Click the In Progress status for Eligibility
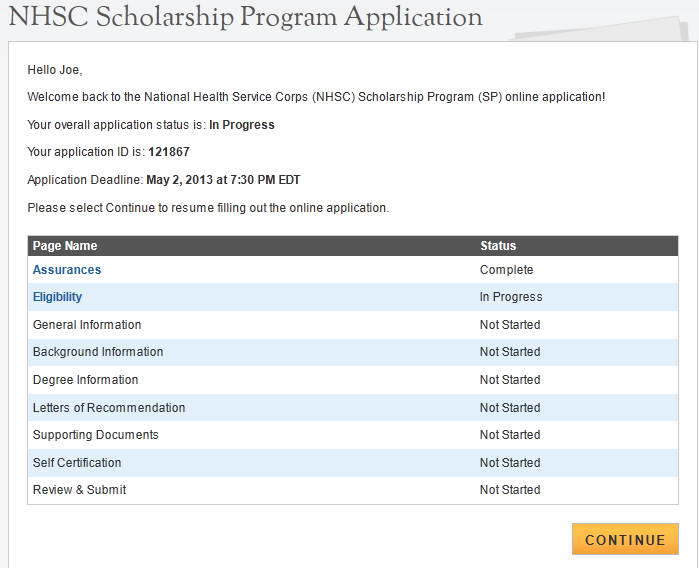This screenshot has height=568, width=699. [x=511, y=297]
